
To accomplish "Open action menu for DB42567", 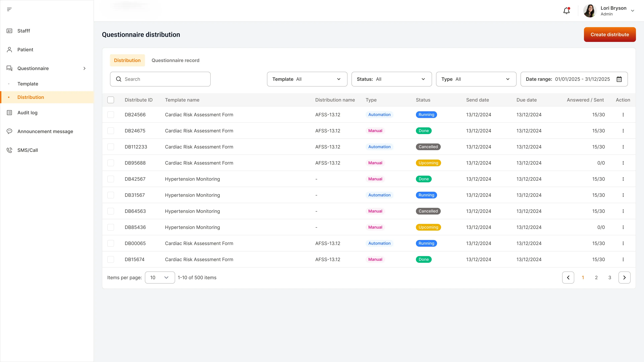I will (x=623, y=179).
